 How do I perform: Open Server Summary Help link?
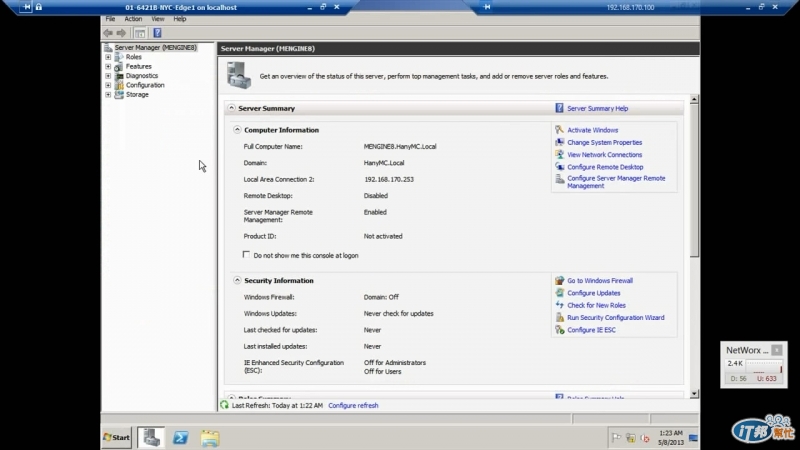[x=597, y=109]
